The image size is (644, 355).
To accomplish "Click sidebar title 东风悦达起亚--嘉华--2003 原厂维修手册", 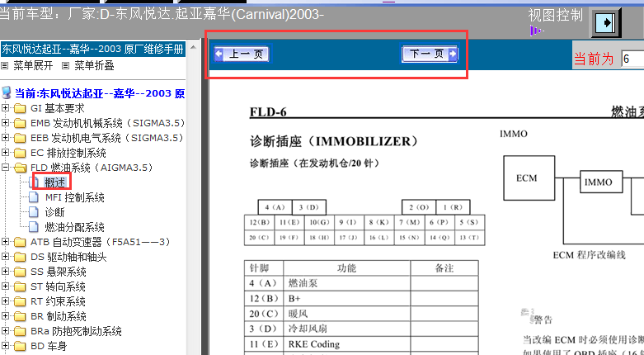I will 92,49.
